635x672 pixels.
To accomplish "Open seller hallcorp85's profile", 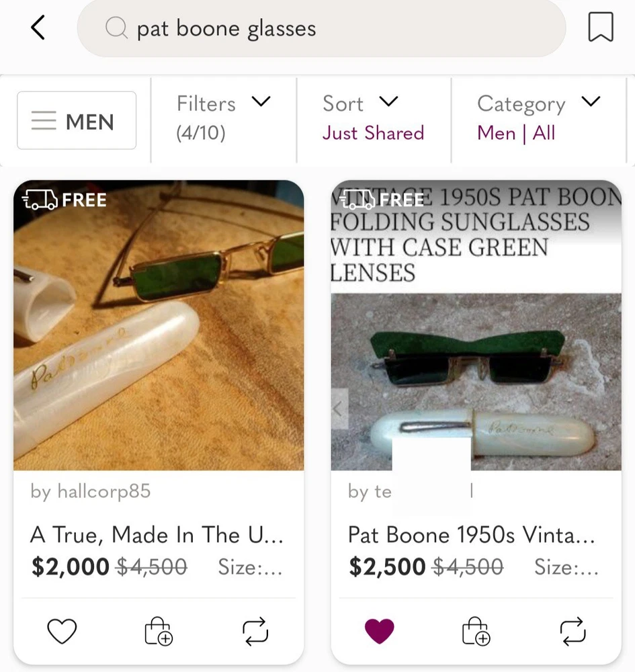I will point(91,491).
